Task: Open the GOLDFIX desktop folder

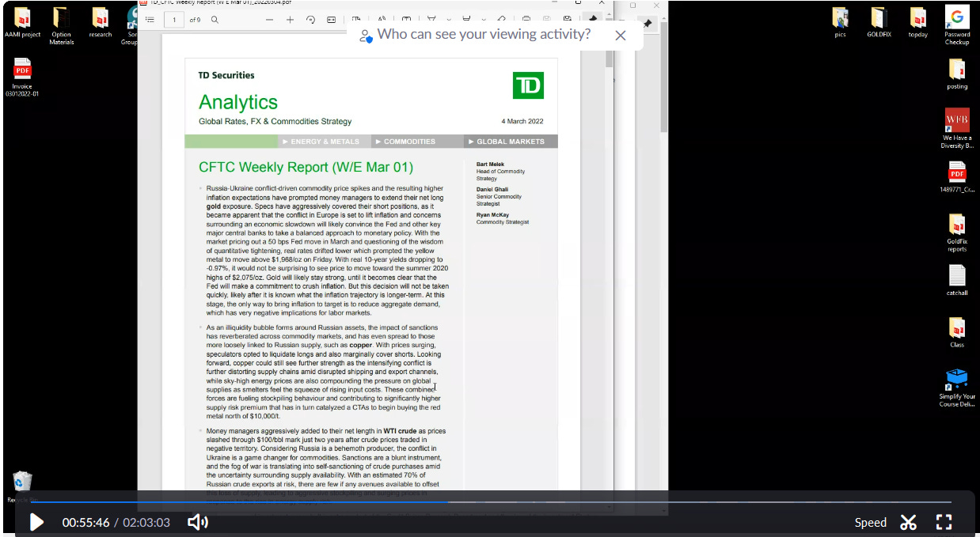Action: pos(879,24)
